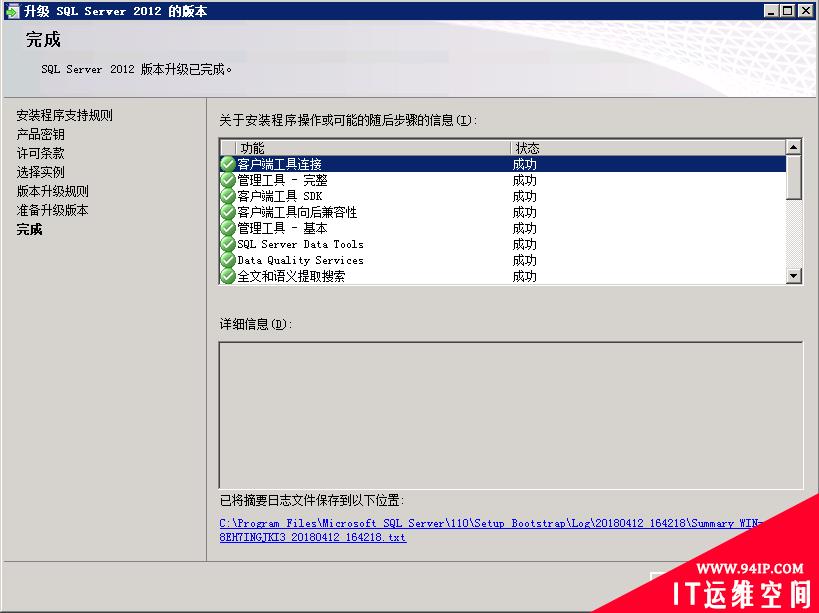
Task: Click the installer icon in the title bar
Action: click(11, 11)
